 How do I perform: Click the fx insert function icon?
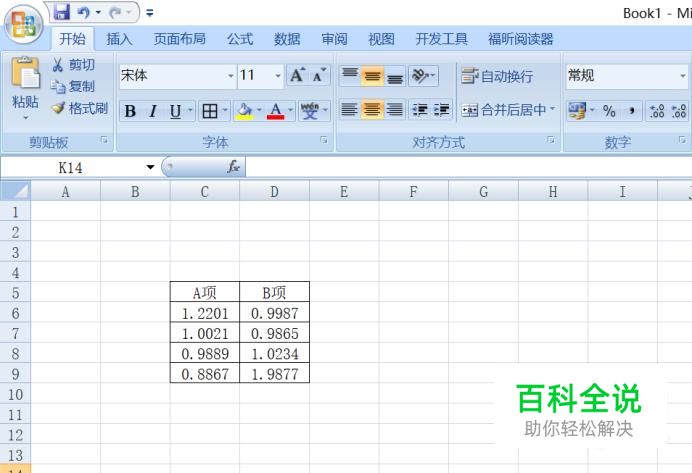coord(233,167)
